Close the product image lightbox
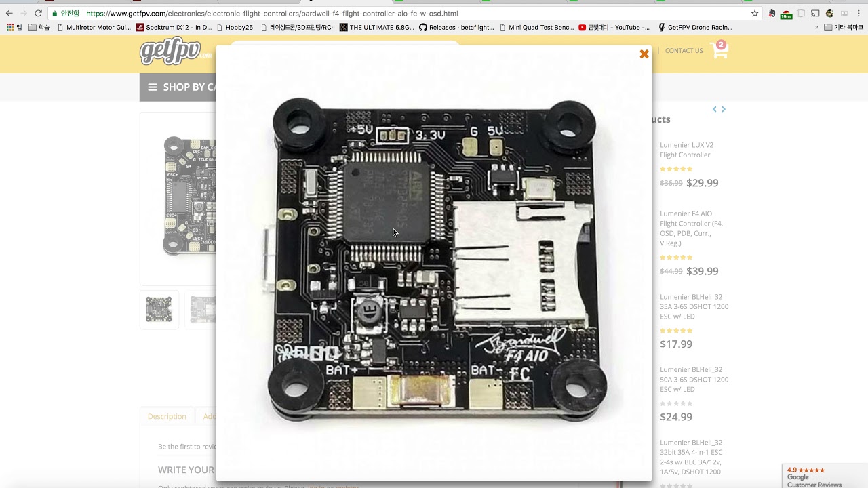The width and height of the screenshot is (868, 488). pyautogui.click(x=644, y=54)
